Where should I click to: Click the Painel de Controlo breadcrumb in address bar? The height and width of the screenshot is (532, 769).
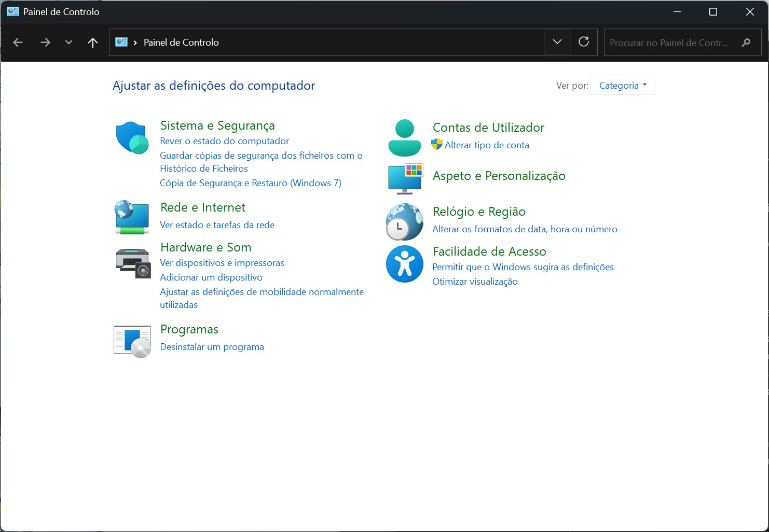tap(181, 43)
